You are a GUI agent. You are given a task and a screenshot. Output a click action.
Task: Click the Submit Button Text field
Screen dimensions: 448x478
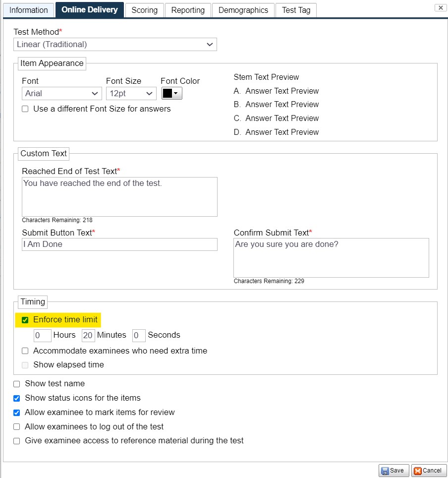119,244
